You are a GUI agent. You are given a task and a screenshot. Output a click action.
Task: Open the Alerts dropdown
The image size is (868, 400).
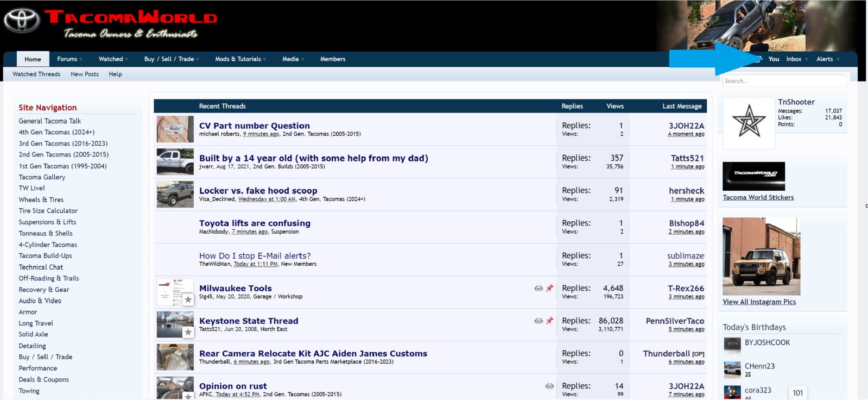(x=828, y=59)
